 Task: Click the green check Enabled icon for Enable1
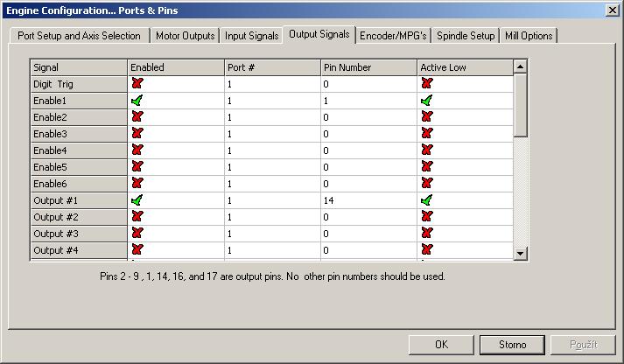(x=137, y=101)
